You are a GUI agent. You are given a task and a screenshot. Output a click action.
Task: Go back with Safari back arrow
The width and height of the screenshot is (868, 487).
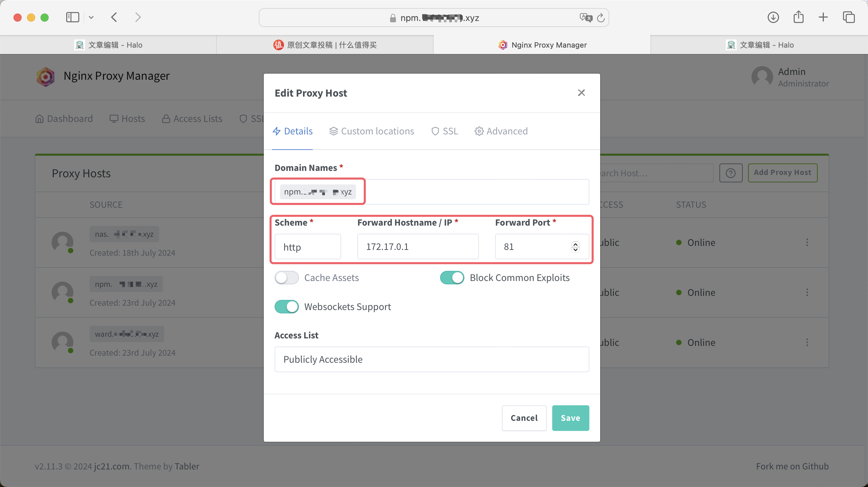[114, 17]
